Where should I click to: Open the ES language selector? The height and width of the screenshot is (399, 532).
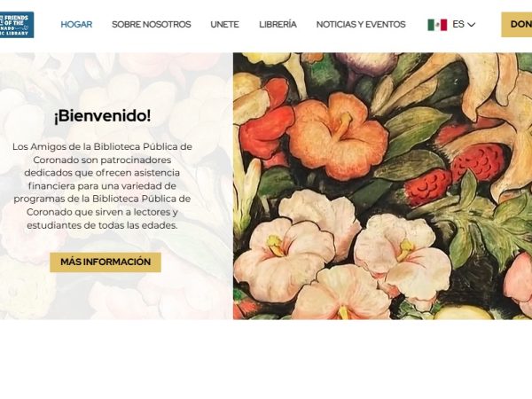451,25
